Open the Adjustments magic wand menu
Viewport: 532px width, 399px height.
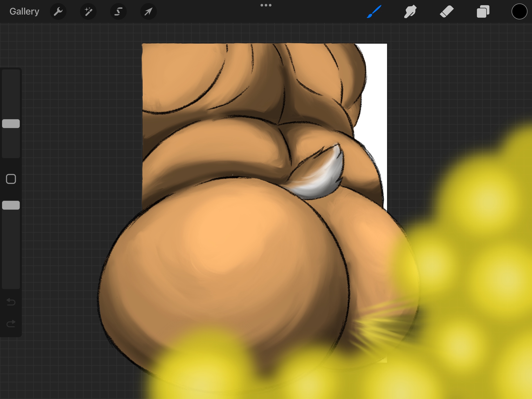tap(88, 11)
